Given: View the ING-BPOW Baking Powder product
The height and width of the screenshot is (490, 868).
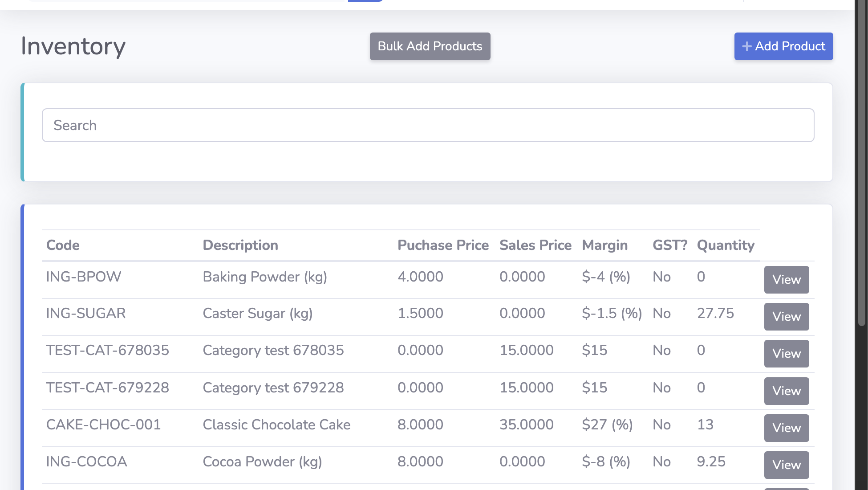Looking at the screenshot, I should click(x=787, y=280).
